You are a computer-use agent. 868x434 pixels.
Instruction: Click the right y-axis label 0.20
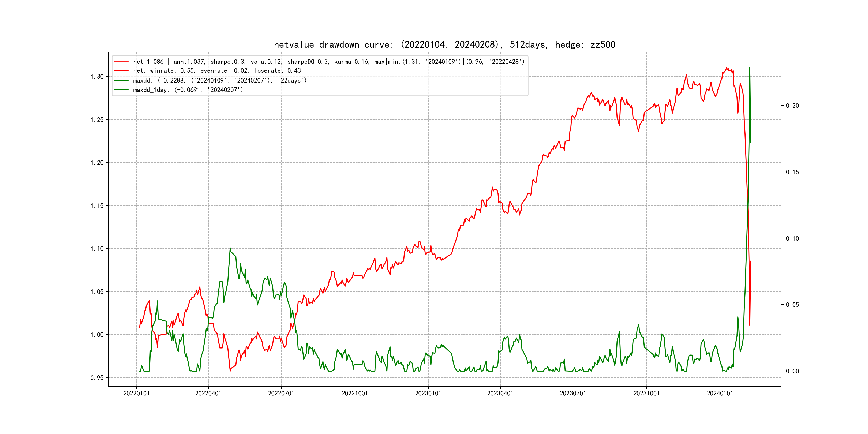click(792, 106)
